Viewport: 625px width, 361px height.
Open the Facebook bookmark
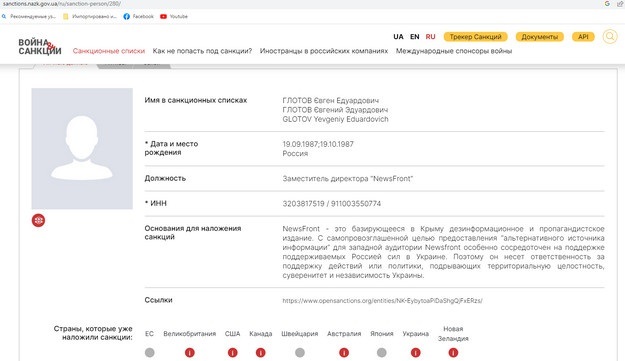[138, 16]
